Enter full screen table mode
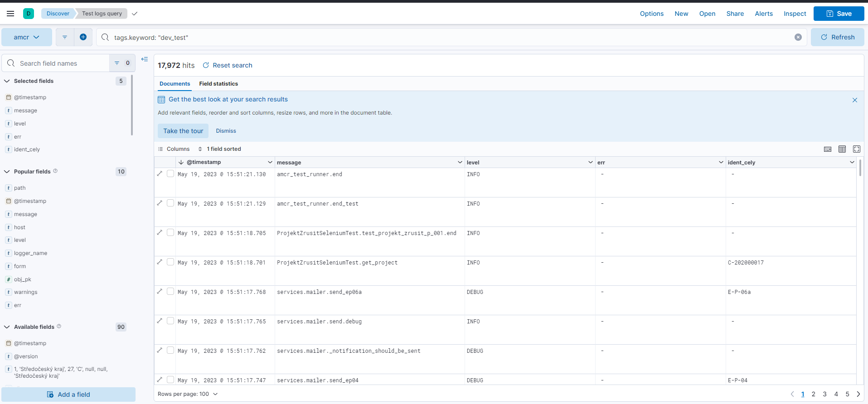 click(857, 149)
